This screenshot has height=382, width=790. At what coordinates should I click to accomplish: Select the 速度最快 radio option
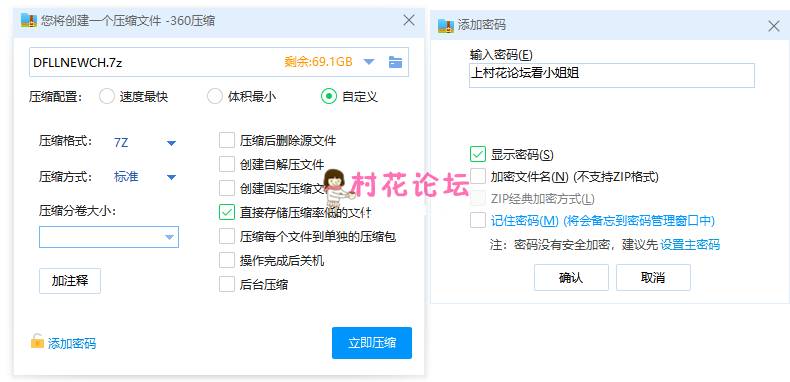tap(107, 97)
